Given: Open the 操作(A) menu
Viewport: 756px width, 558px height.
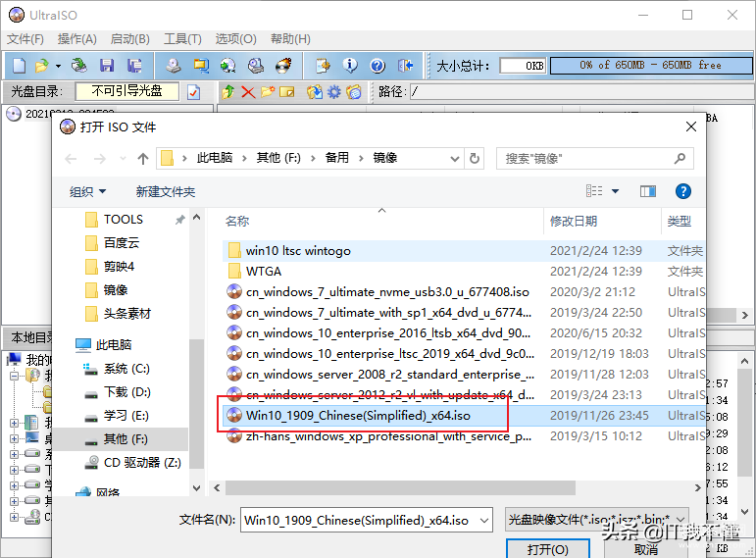Looking at the screenshot, I should (77, 39).
